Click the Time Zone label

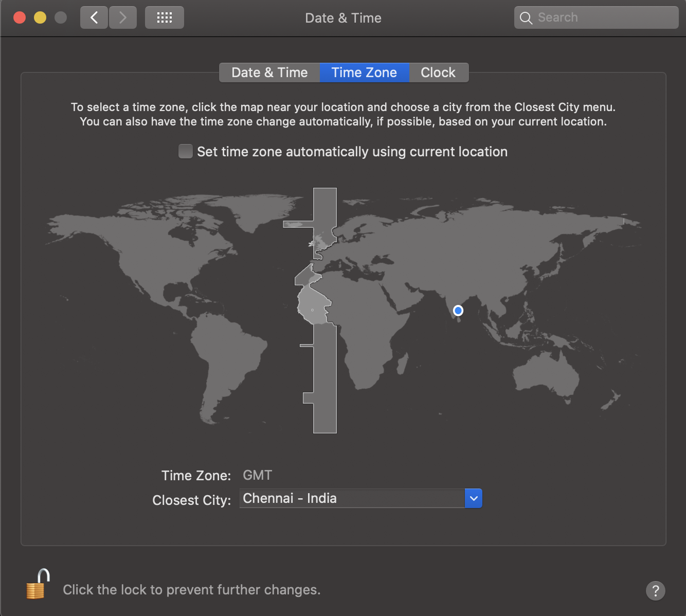[196, 476]
